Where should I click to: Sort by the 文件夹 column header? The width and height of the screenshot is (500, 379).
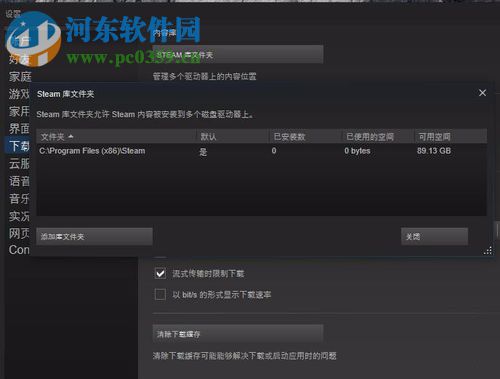[x=117, y=137]
